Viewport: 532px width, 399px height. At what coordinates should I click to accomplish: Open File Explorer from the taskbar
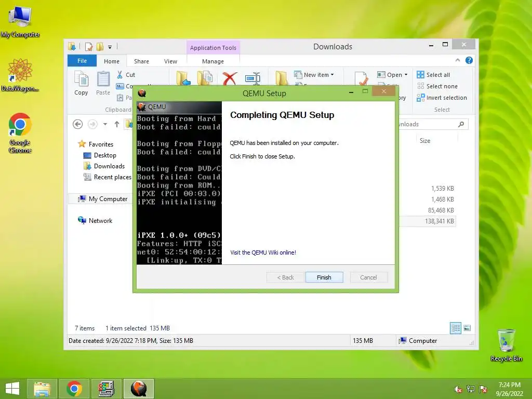coord(42,389)
